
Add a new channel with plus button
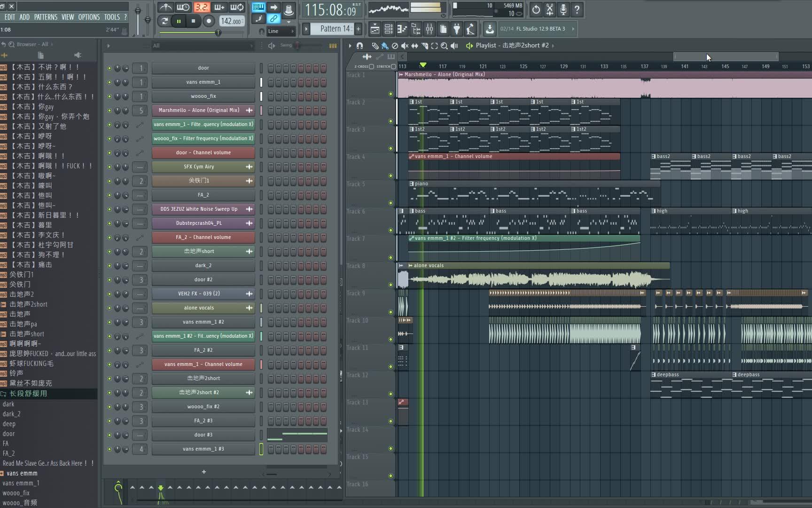tap(203, 472)
